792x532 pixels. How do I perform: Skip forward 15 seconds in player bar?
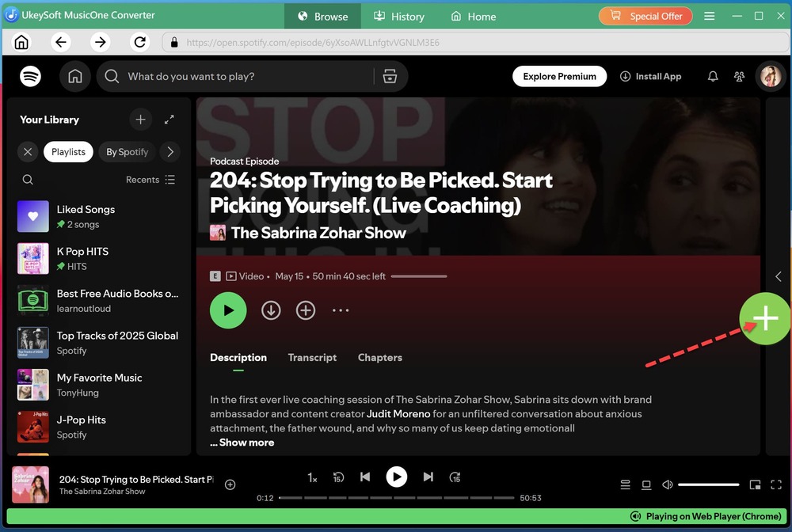coord(455,477)
